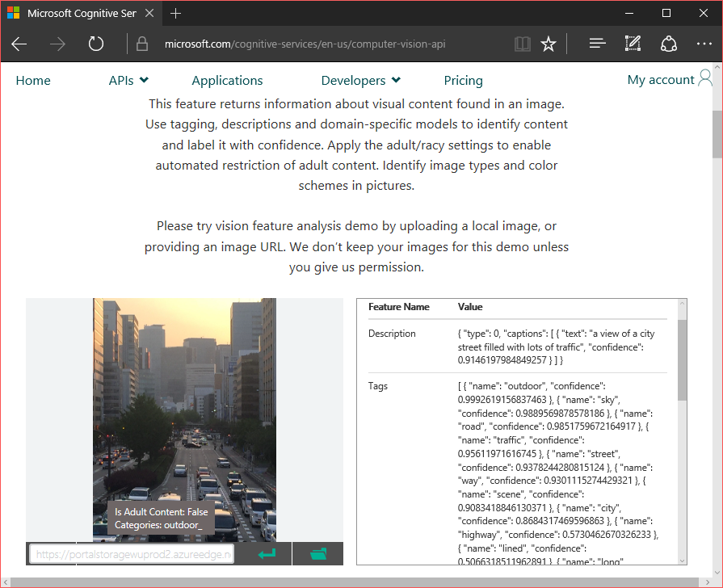Open the Applications menu item

(x=227, y=80)
